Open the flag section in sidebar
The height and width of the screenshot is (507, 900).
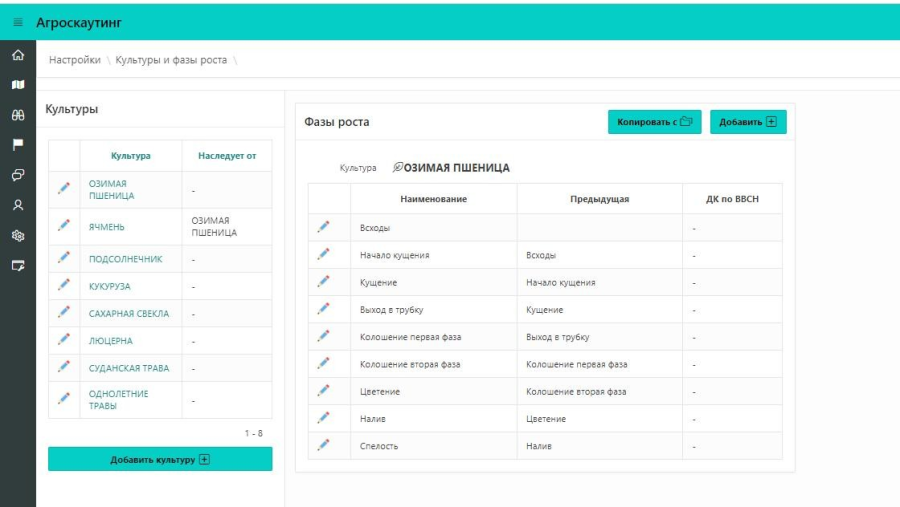click(x=17, y=144)
